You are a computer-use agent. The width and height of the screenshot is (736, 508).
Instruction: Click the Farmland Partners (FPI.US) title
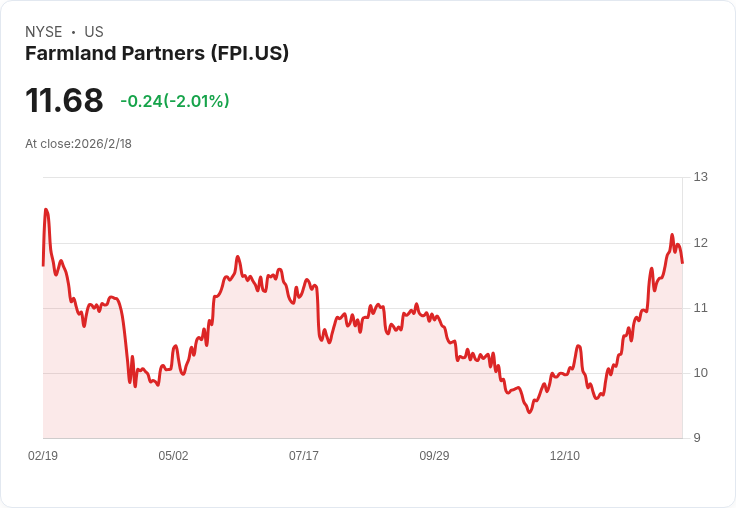tap(157, 53)
